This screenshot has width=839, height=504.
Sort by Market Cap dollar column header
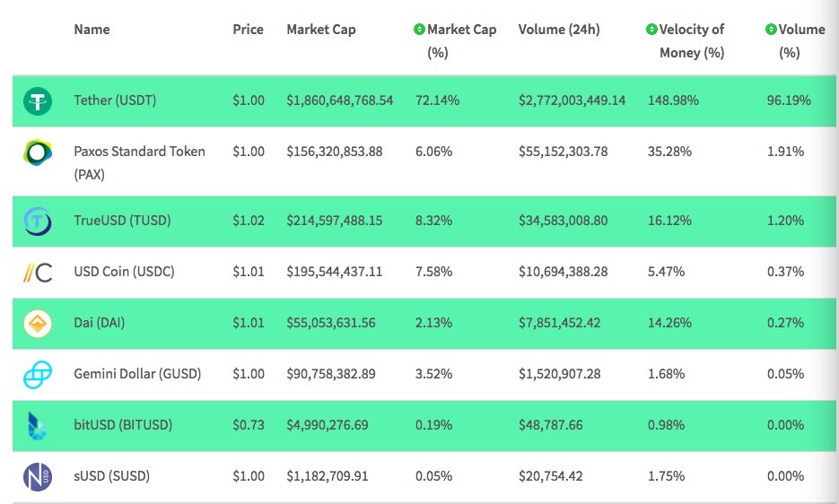pyautogui.click(x=321, y=30)
